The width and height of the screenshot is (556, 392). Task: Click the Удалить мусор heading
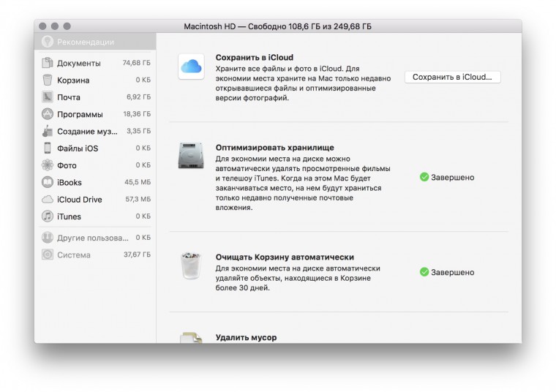(246, 337)
